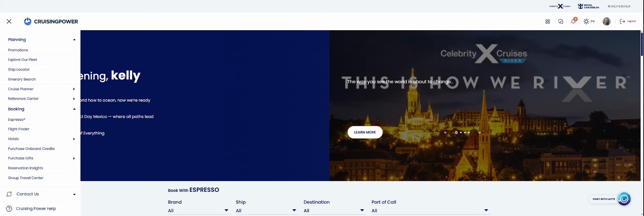This screenshot has width=644, height=216.
Task: Open the Destination dropdown
Action: [x=334, y=211]
